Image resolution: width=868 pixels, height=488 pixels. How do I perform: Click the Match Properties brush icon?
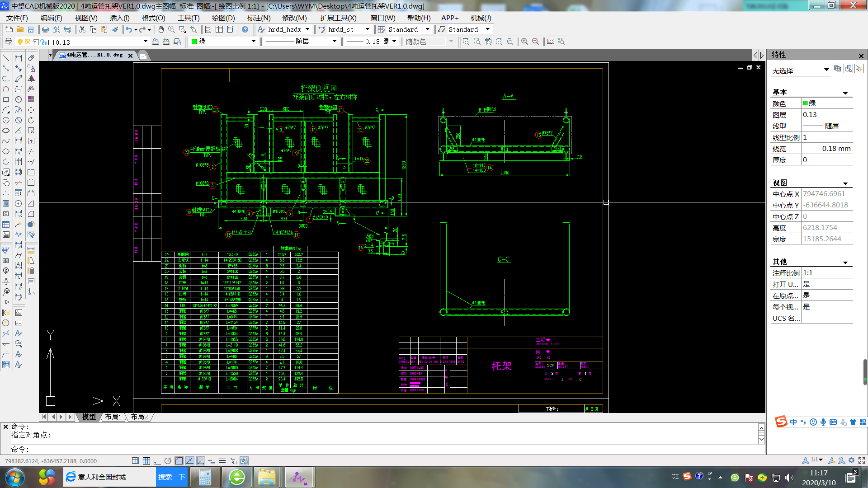[x=115, y=29]
